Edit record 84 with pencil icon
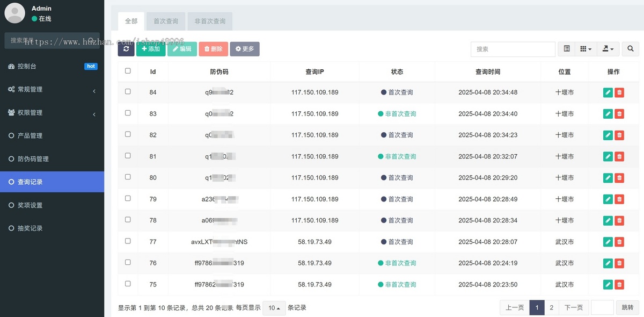The width and height of the screenshot is (644, 317). pyautogui.click(x=608, y=92)
